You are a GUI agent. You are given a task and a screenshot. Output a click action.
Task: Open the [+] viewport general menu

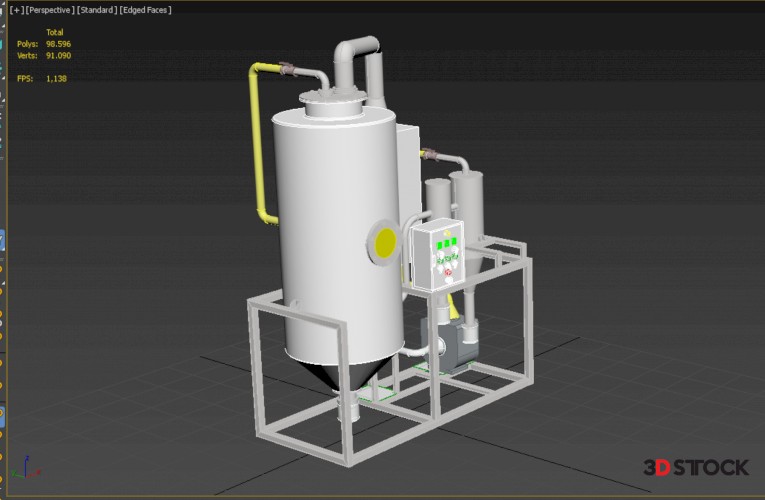click(x=17, y=10)
